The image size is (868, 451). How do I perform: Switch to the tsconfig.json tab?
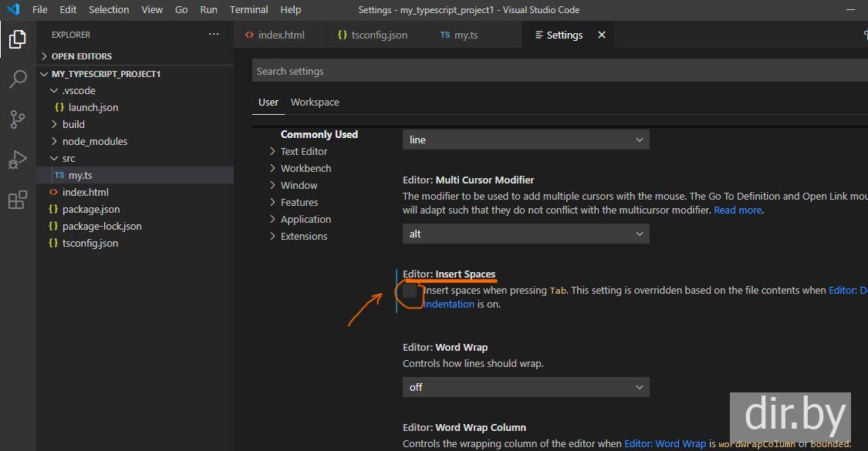378,35
